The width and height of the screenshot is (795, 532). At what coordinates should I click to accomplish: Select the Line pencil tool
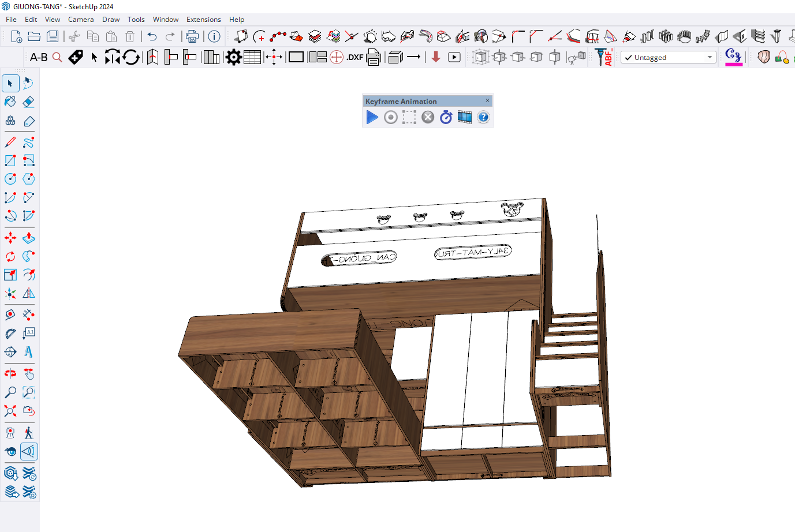10,142
